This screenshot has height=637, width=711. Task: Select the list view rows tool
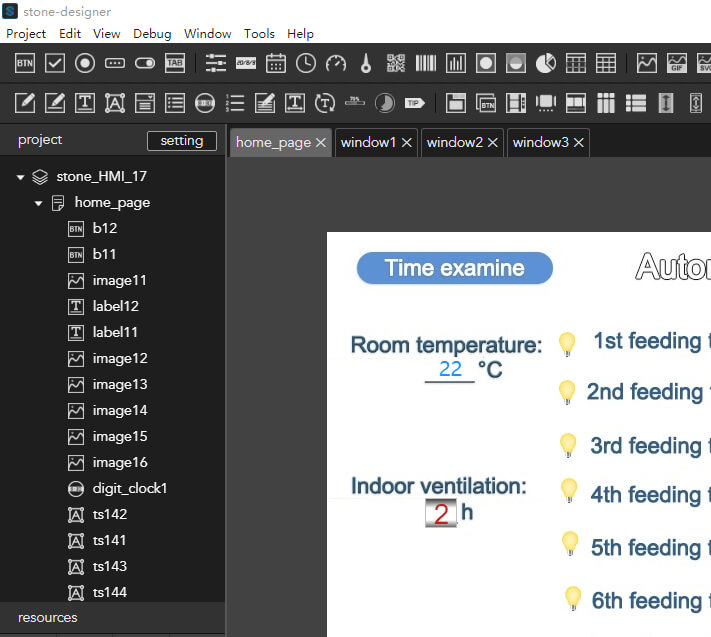(636, 103)
